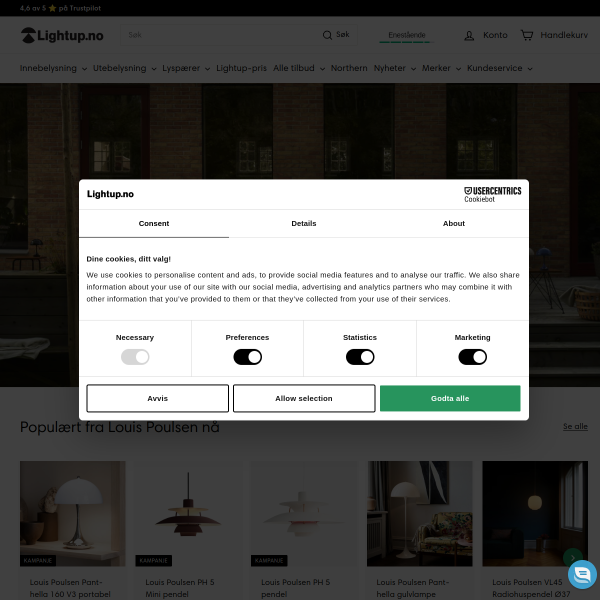Click the Usercentrics Cookiebot logo
This screenshot has width=600, height=600.
492,194
